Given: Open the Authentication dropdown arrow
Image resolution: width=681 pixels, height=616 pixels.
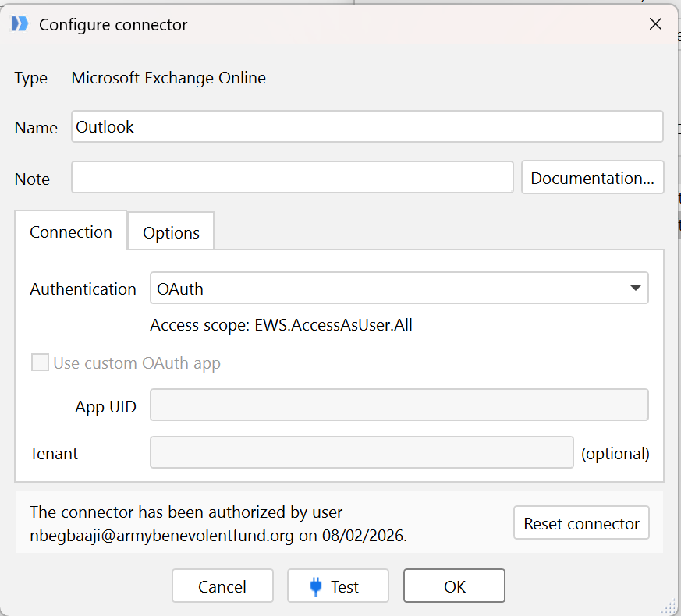Looking at the screenshot, I should [636, 289].
